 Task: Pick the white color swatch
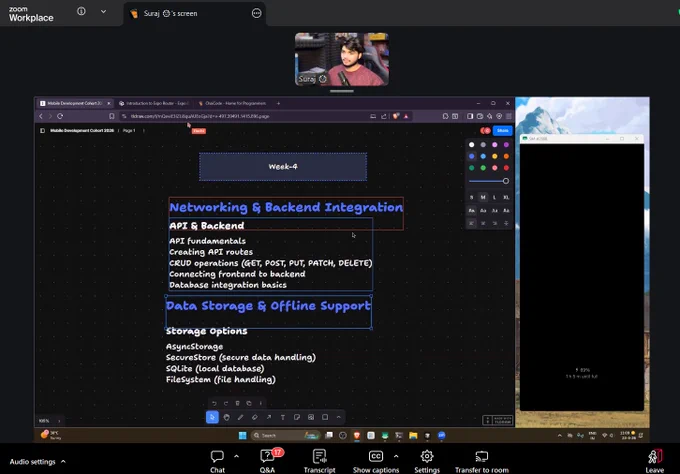pos(471,145)
